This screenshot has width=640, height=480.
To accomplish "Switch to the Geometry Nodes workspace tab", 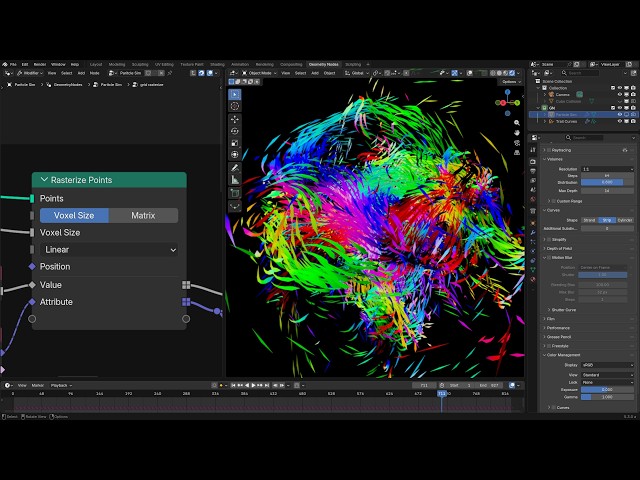I will click(x=323, y=64).
